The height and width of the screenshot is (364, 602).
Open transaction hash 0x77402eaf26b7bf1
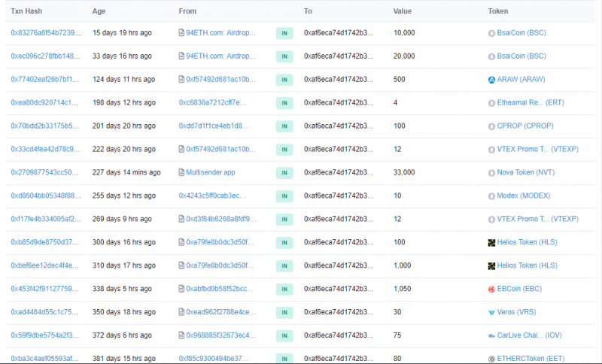[44, 79]
